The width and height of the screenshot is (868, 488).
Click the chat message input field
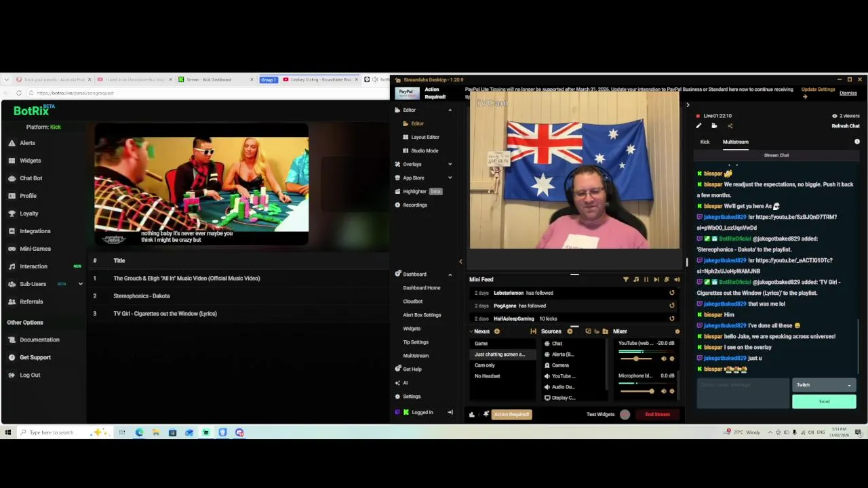pyautogui.click(x=743, y=392)
